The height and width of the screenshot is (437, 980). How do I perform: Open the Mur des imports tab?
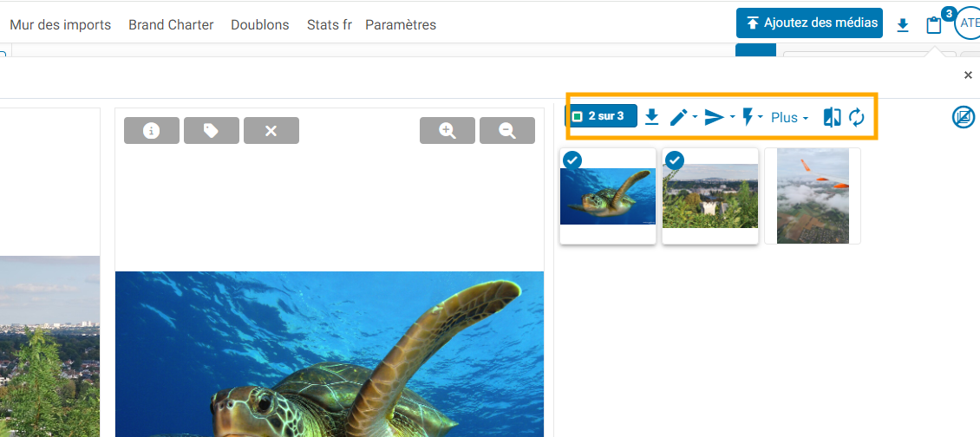click(x=61, y=25)
